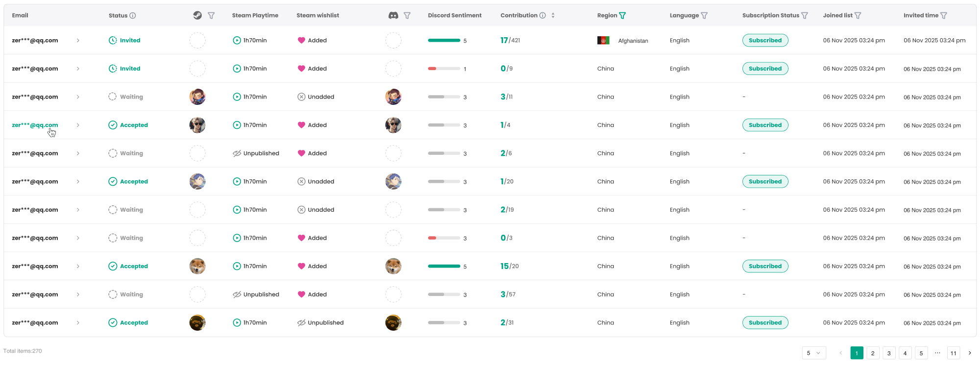Open the green Region filter icon

[x=622, y=15]
